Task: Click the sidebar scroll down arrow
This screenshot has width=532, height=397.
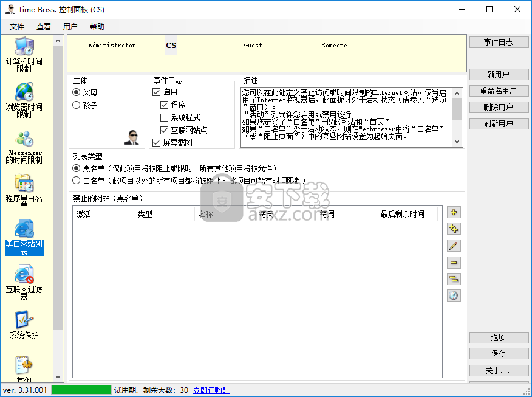Action: 58,377
